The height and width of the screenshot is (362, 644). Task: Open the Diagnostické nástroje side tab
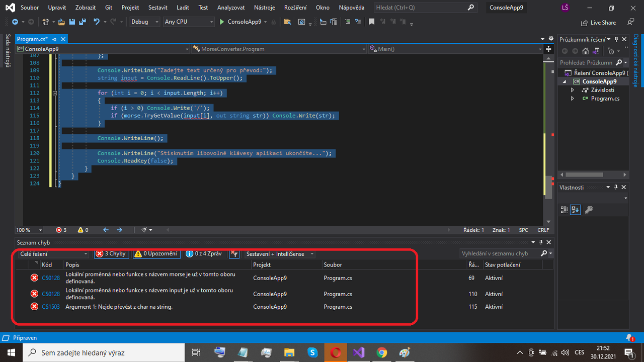click(x=636, y=60)
